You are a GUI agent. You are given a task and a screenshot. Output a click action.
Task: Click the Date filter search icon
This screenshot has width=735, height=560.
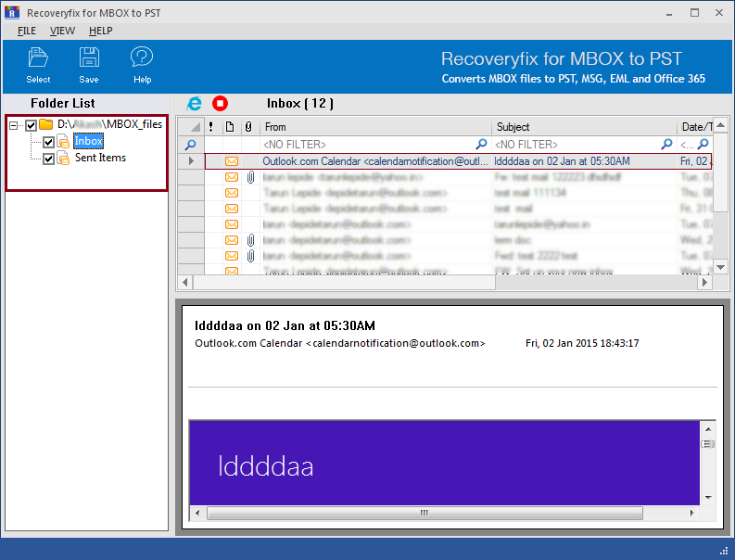coord(703,144)
